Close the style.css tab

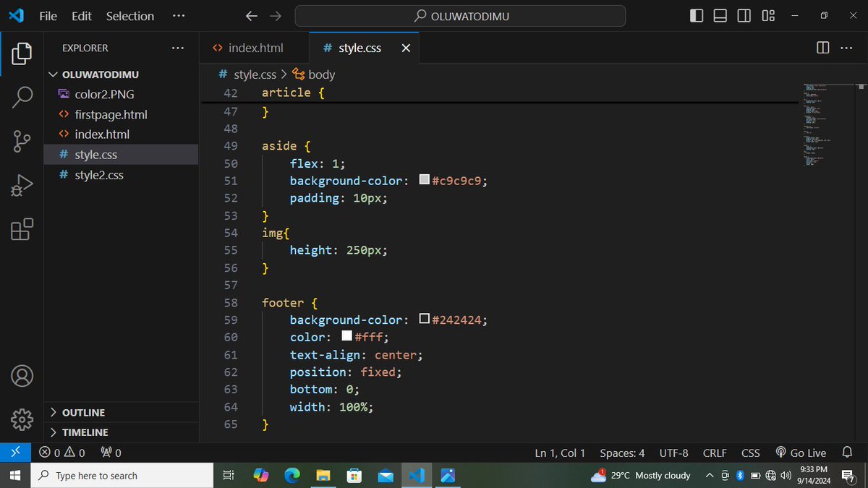click(406, 48)
